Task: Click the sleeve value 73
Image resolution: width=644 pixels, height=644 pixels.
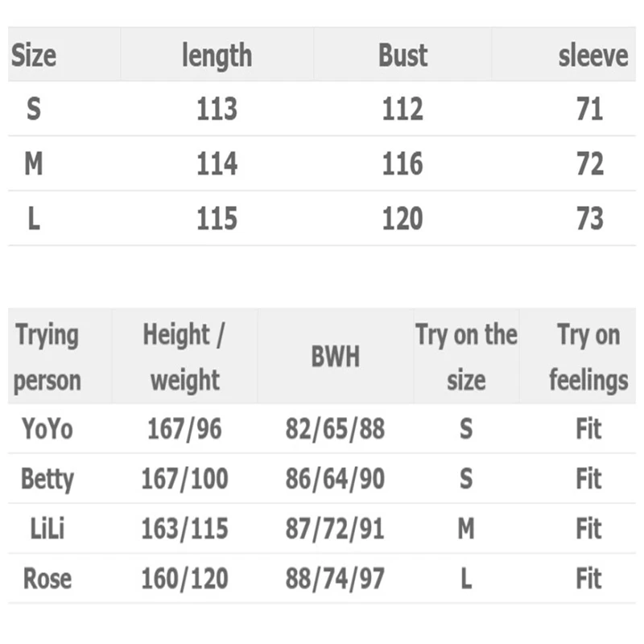Action: pos(590,218)
